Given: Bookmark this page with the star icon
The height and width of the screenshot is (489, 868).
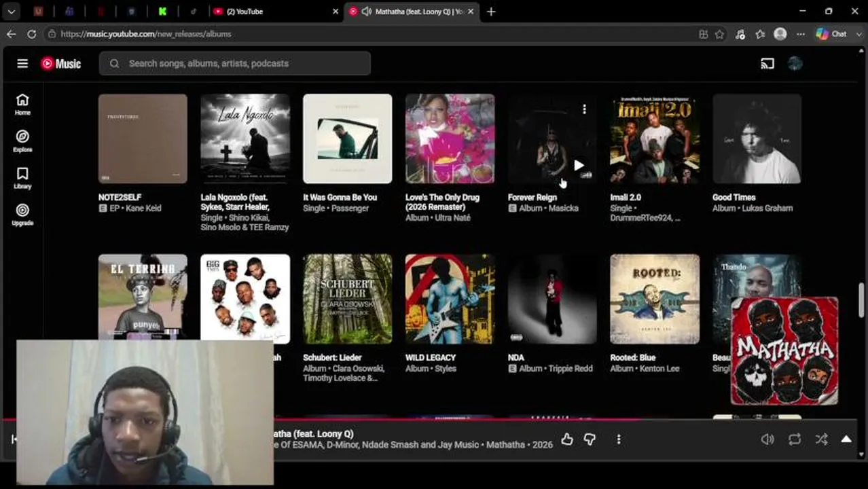Looking at the screenshot, I should [x=719, y=34].
